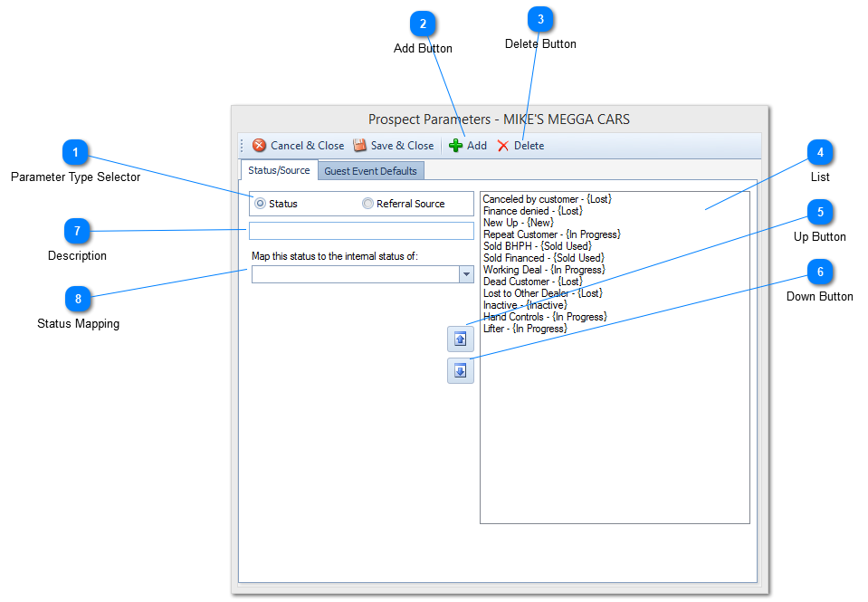Select 'New Up - {New}' list entry
The width and height of the screenshot is (868, 602).
tap(518, 223)
